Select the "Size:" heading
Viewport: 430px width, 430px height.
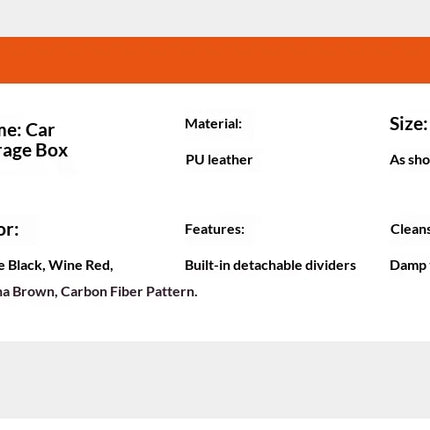409,124
